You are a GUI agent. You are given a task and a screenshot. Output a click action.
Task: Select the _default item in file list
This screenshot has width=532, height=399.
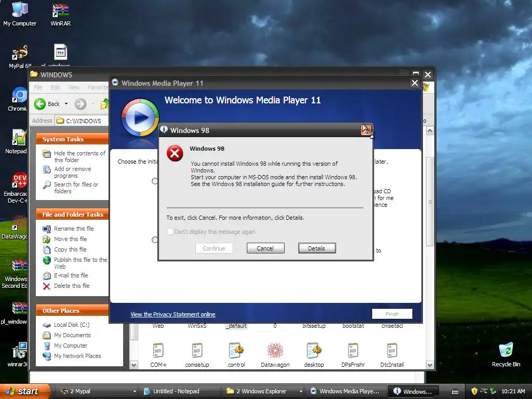click(236, 326)
